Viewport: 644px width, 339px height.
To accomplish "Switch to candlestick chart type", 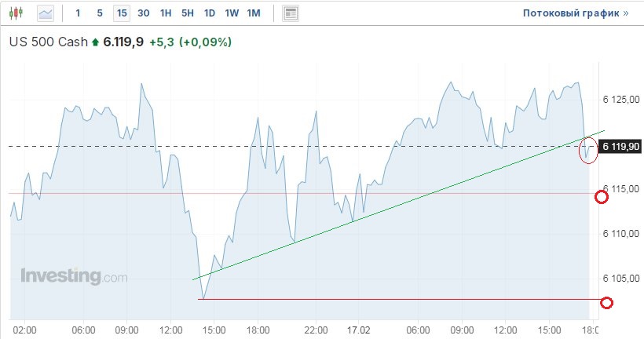I will (19, 13).
